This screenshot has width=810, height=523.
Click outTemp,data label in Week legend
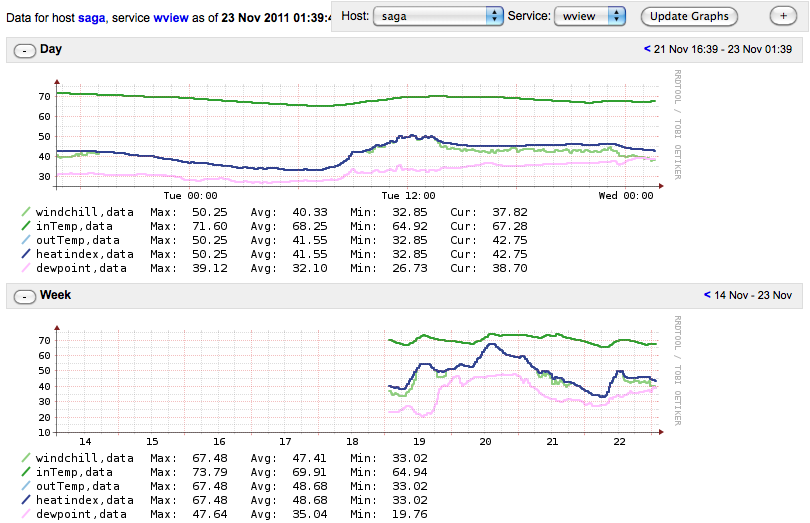(77, 486)
